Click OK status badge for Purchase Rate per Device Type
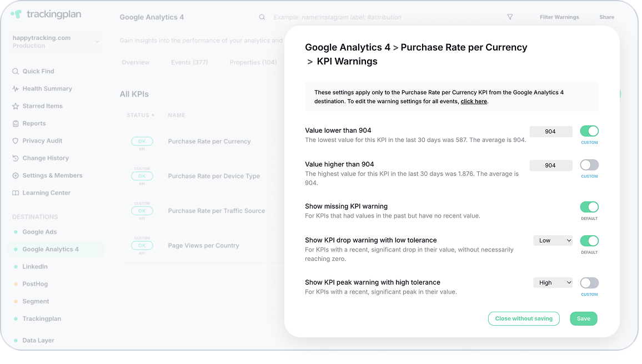This screenshot has height=364, width=642. click(142, 176)
